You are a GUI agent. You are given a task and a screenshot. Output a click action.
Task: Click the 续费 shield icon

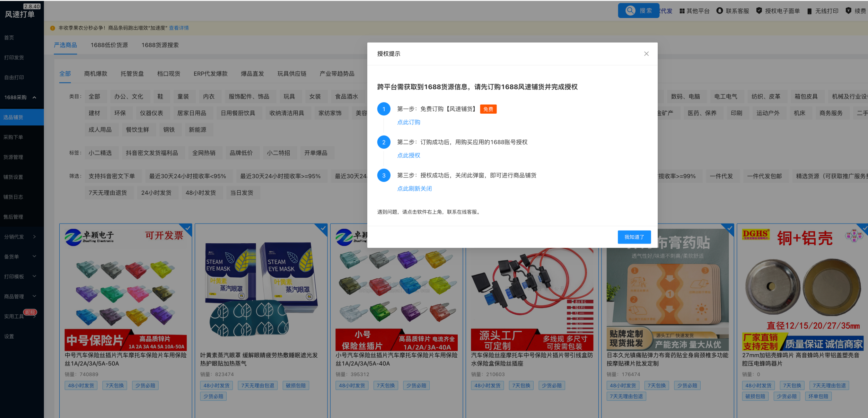[848, 11]
